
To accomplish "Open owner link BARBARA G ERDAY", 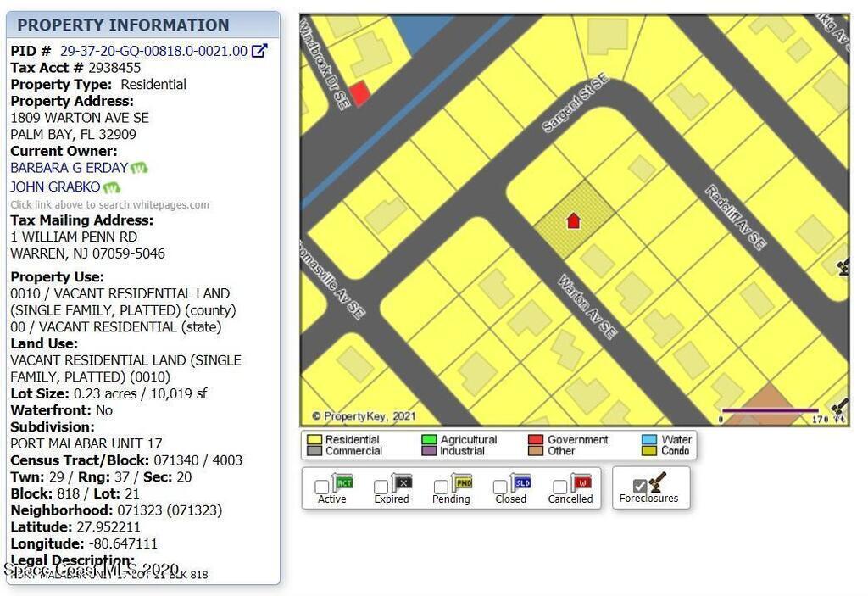I will (69, 168).
